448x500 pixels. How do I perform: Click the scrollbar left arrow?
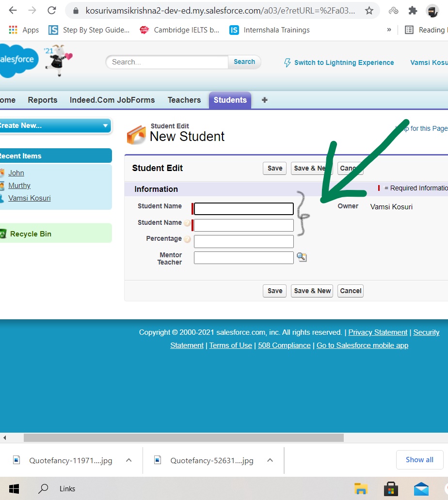4,438
